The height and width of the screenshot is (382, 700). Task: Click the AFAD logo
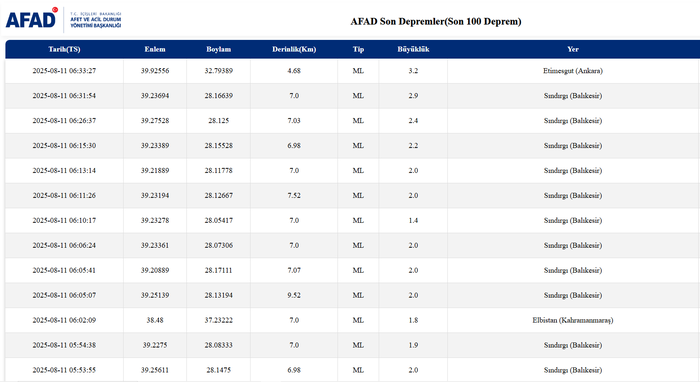(x=32, y=19)
